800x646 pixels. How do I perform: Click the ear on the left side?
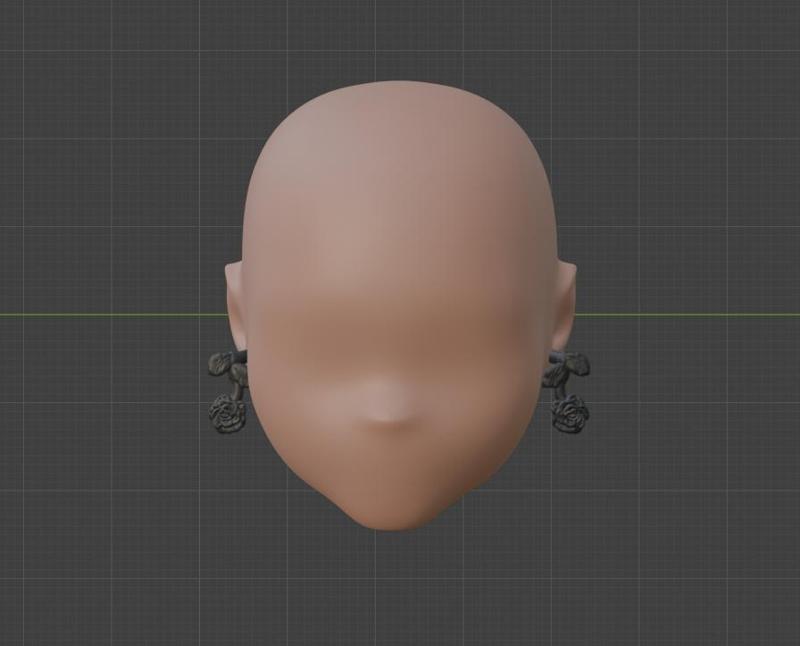pos(235,307)
